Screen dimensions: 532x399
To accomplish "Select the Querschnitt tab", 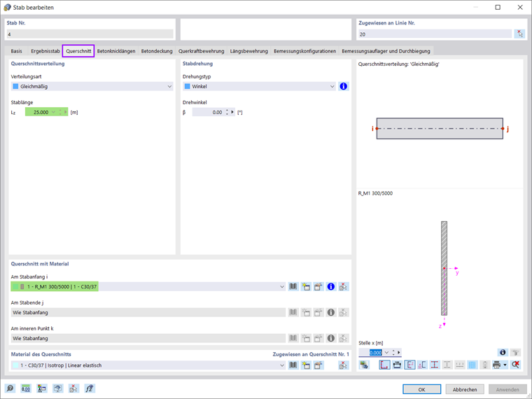I will pos(78,51).
